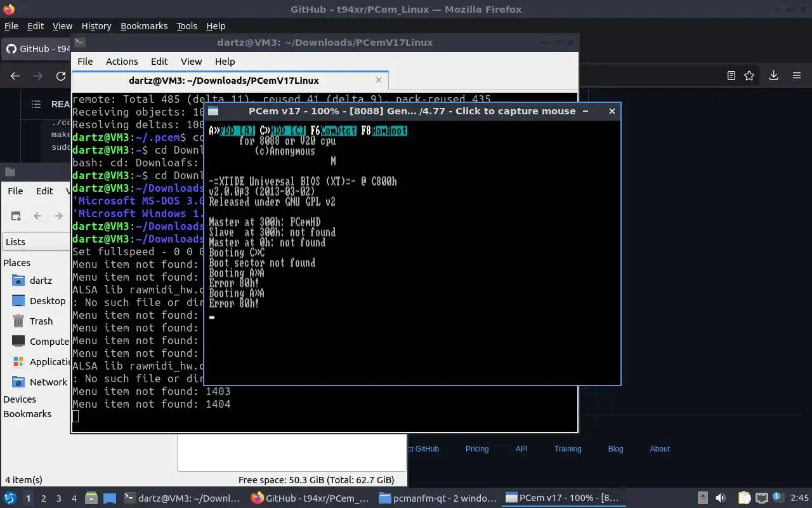Launch file manager from taskbar quick launch
Viewport: 812px width, 508px height.
(91, 498)
